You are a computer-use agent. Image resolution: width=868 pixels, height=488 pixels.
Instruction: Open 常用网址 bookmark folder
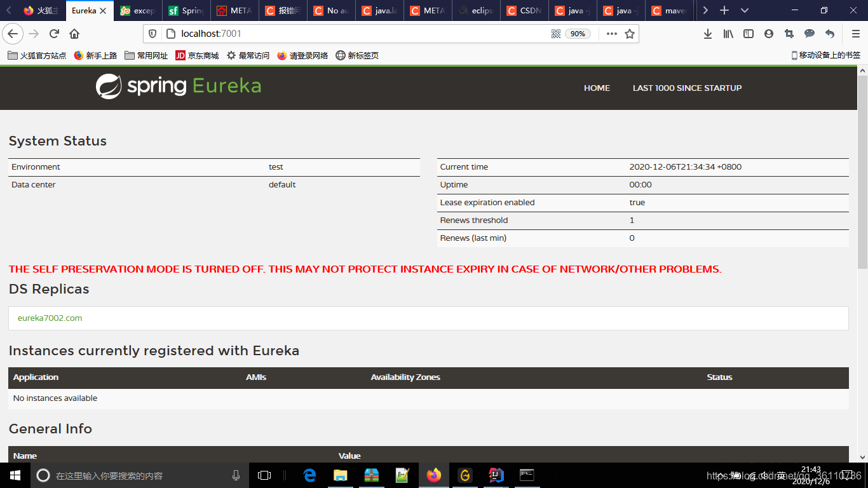point(146,55)
